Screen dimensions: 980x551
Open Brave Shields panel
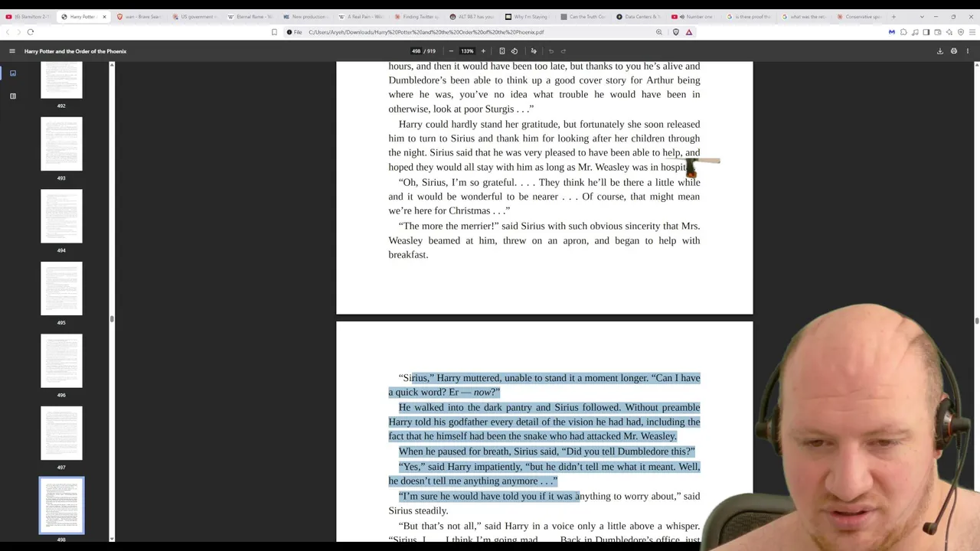pyautogui.click(x=676, y=32)
